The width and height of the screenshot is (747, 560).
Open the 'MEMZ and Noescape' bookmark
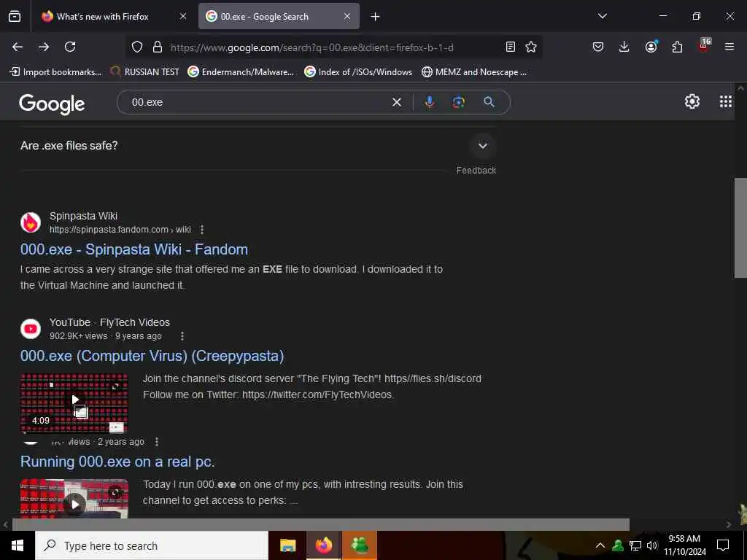[x=474, y=72]
